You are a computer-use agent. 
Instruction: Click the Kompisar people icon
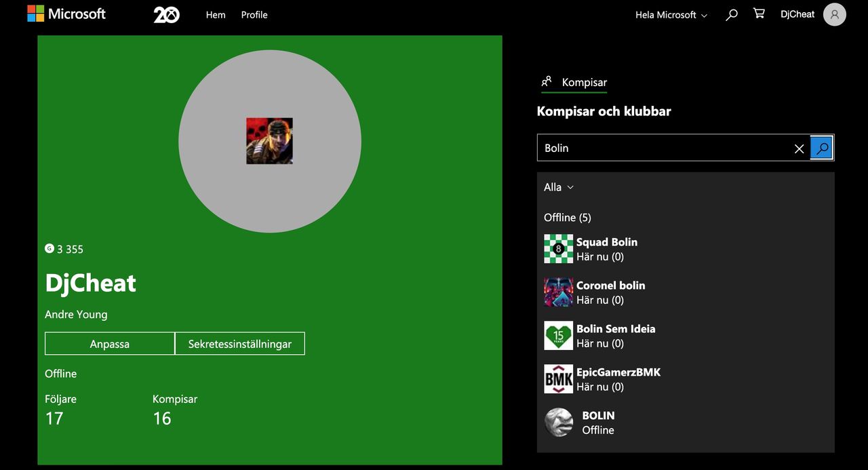tap(547, 82)
